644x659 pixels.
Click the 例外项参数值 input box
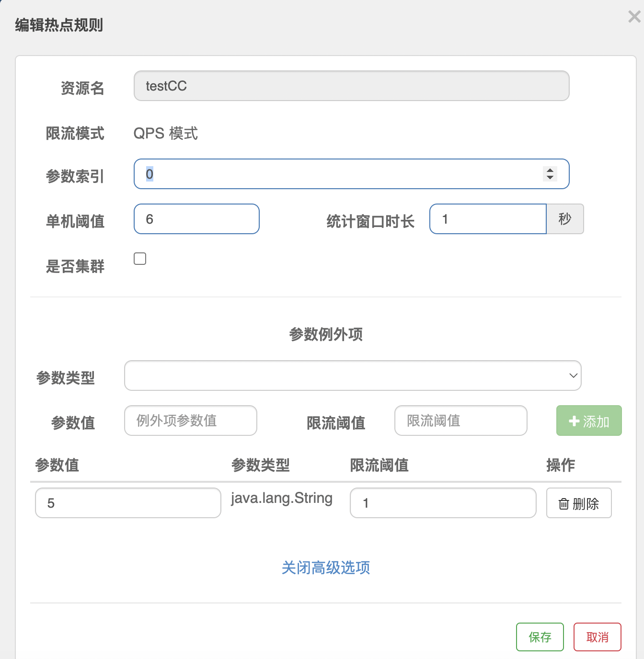(x=191, y=420)
